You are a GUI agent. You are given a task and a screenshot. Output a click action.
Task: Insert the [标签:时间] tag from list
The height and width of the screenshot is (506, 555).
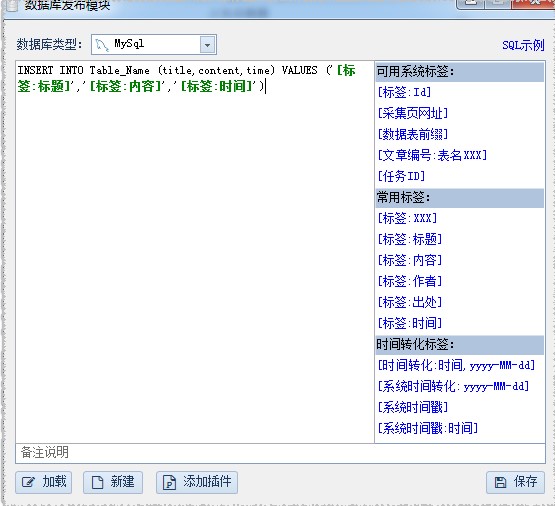[410, 323]
